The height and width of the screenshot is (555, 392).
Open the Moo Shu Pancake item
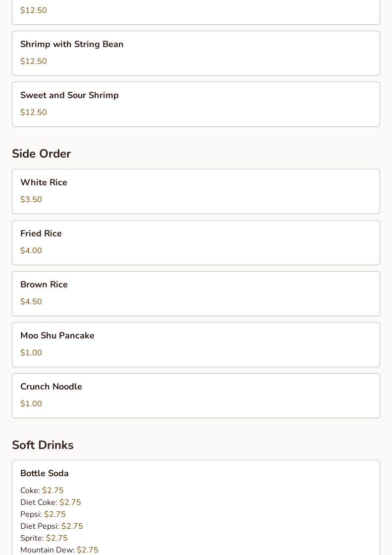pyautogui.click(x=196, y=344)
